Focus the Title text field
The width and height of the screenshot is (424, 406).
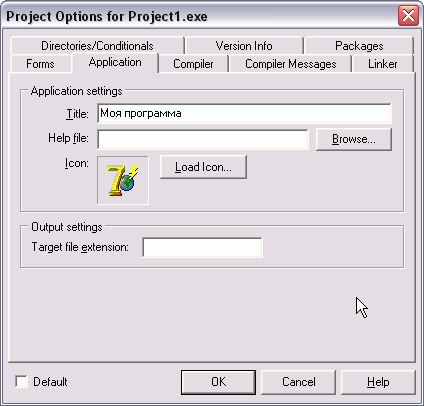[x=244, y=113]
